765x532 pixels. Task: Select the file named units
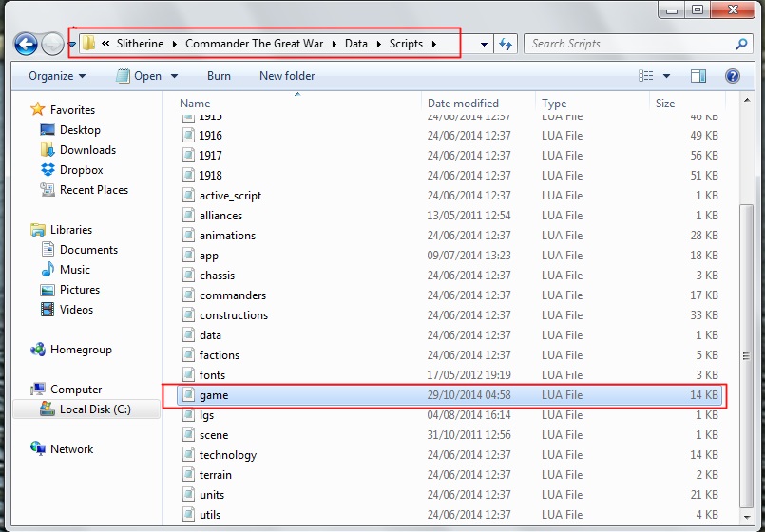[x=212, y=496]
